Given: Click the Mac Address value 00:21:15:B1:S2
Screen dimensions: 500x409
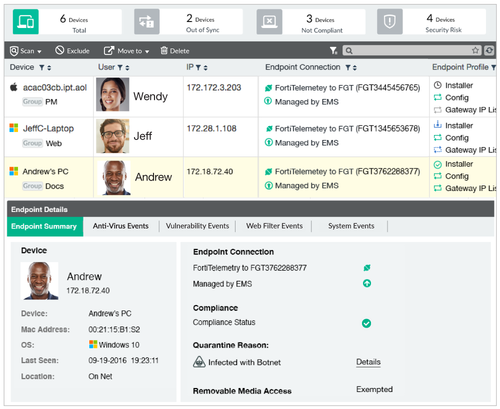Looking at the screenshot, I should [x=114, y=329].
